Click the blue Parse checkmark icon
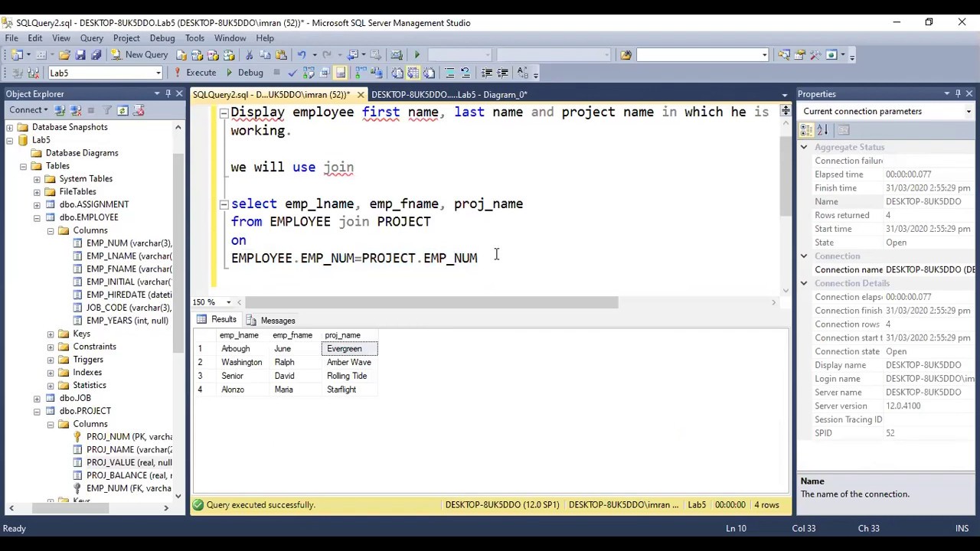The width and height of the screenshot is (980, 551). pyautogui.click(x=292, y=73)
